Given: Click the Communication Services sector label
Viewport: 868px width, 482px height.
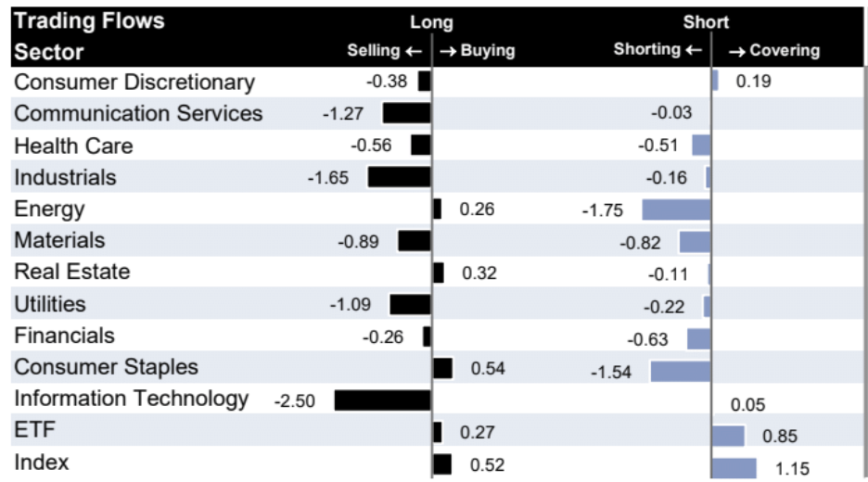Looking at the screenshot, I should point(138,114).
